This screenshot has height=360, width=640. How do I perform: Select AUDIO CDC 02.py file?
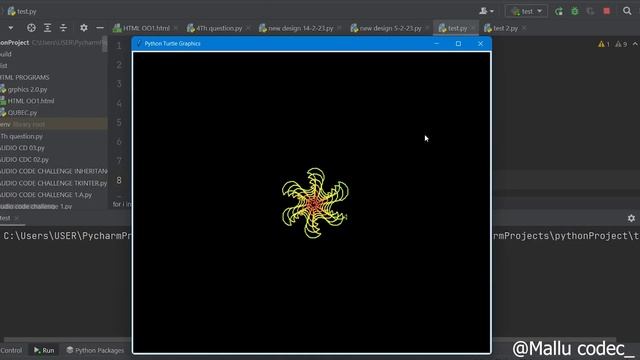click(x=24, y=160)
